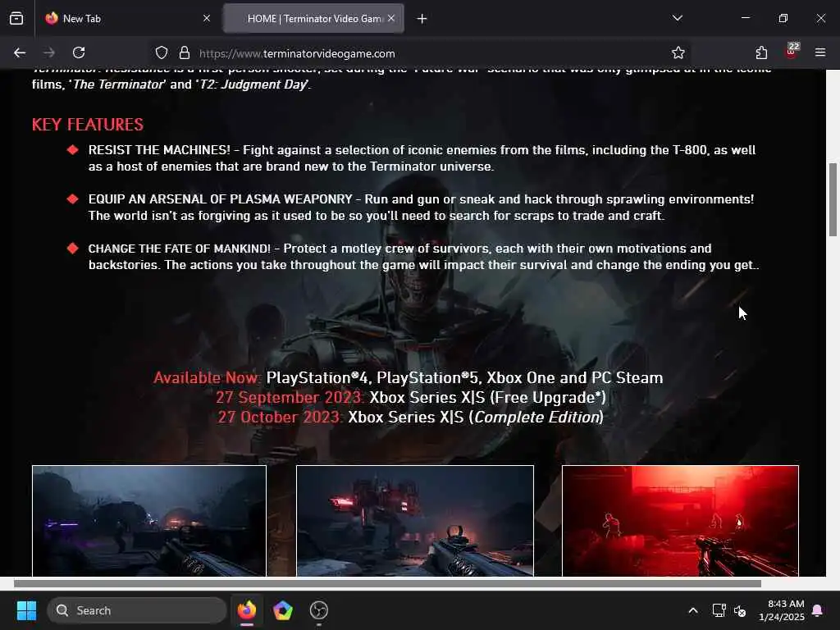Screen dimensions: 840x630
Task: Open the Firefox hamburger menu
Action: tap(820, 52)
